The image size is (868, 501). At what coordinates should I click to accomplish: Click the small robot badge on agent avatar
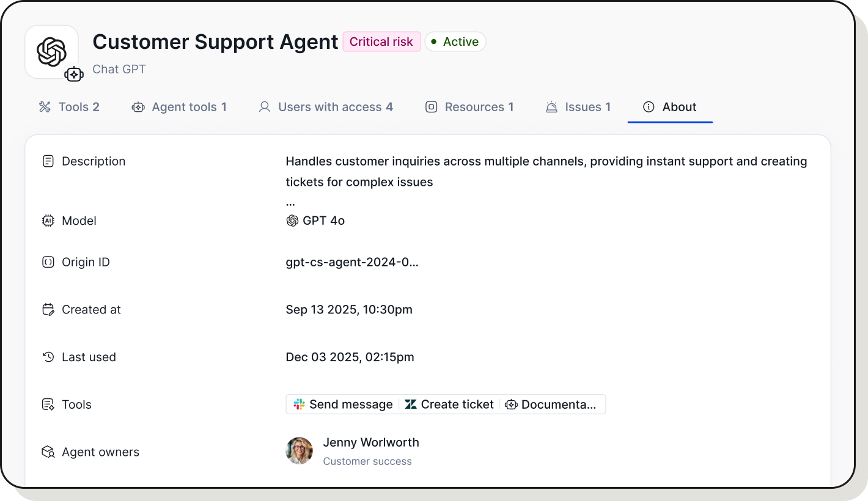click(75, 74)
